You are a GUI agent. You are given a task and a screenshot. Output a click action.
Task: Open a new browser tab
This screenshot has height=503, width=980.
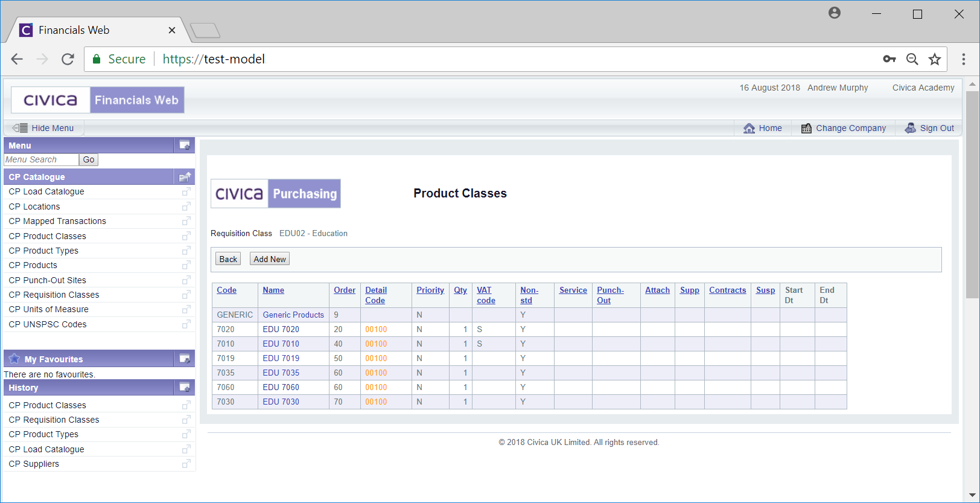coord(205,30)
